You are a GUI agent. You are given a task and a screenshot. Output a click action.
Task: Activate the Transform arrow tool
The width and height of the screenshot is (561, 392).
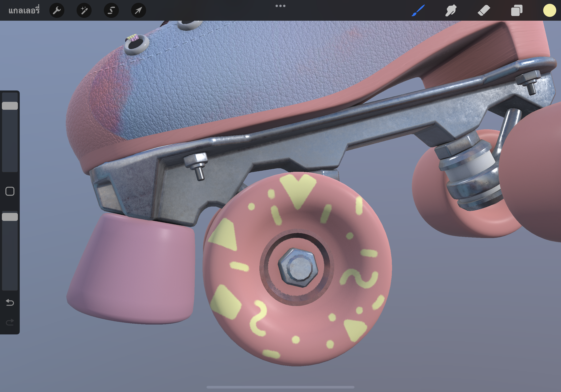[x=139, y=10]
